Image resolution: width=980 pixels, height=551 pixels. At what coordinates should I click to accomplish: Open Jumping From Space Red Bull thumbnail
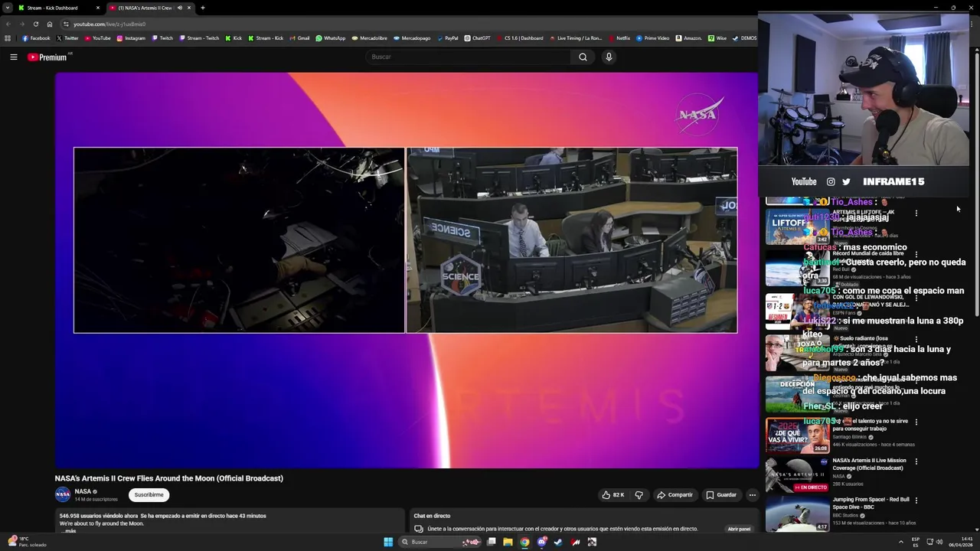797,514
